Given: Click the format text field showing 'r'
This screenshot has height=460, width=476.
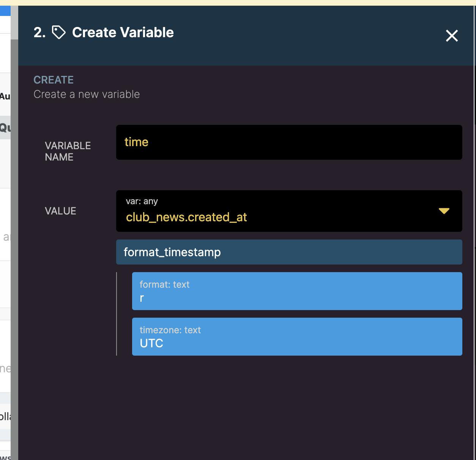Looking at the screenshot, I should coord(297,298).
